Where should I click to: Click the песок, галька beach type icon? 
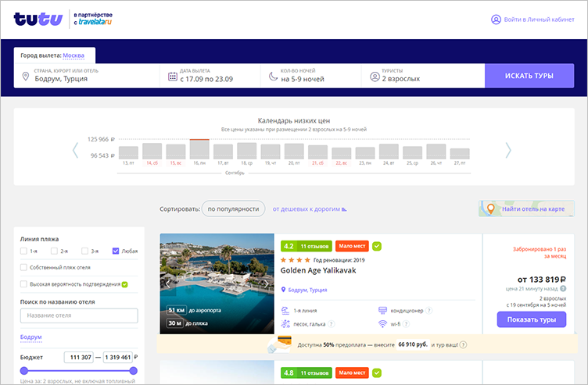tap(285, 324)
